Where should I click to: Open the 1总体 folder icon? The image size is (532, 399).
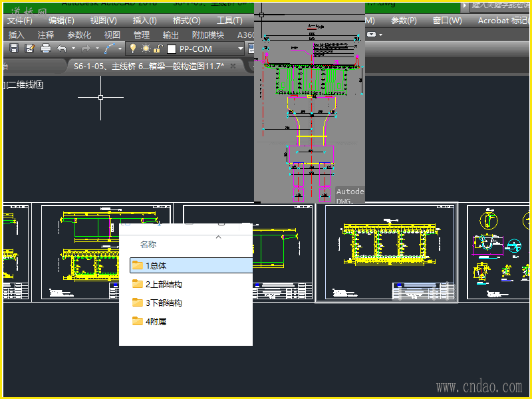(x=138, y=265)
